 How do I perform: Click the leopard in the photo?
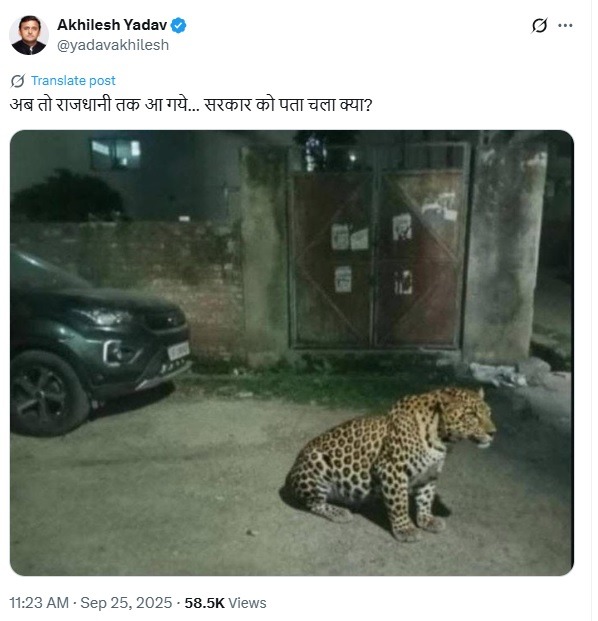coord(390,463)
